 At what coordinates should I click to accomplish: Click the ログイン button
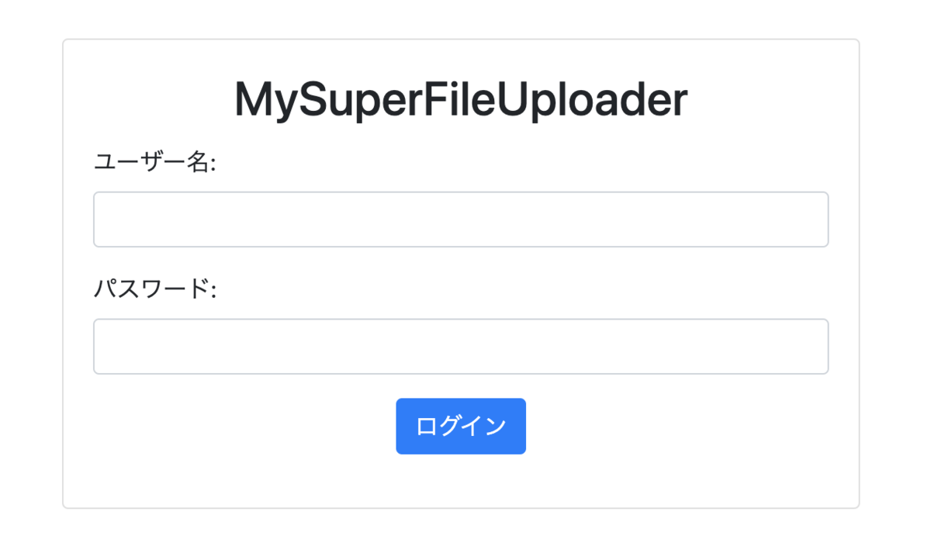(461, 426)
